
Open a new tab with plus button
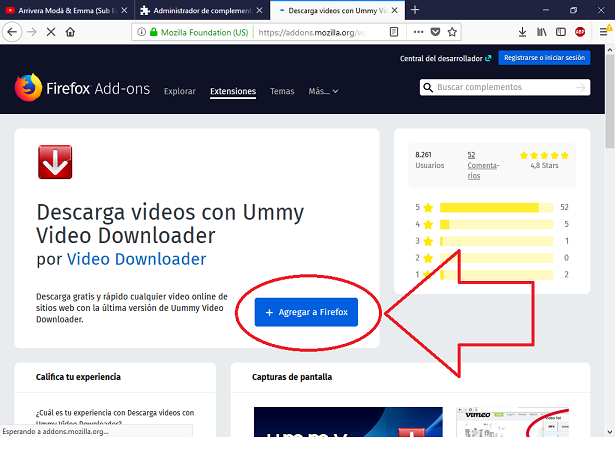coord(415,10)
